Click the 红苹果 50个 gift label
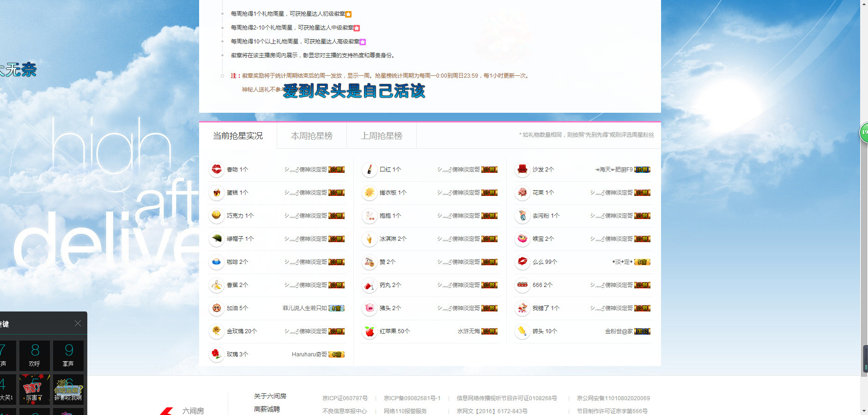868x415 pixels. 395,331
